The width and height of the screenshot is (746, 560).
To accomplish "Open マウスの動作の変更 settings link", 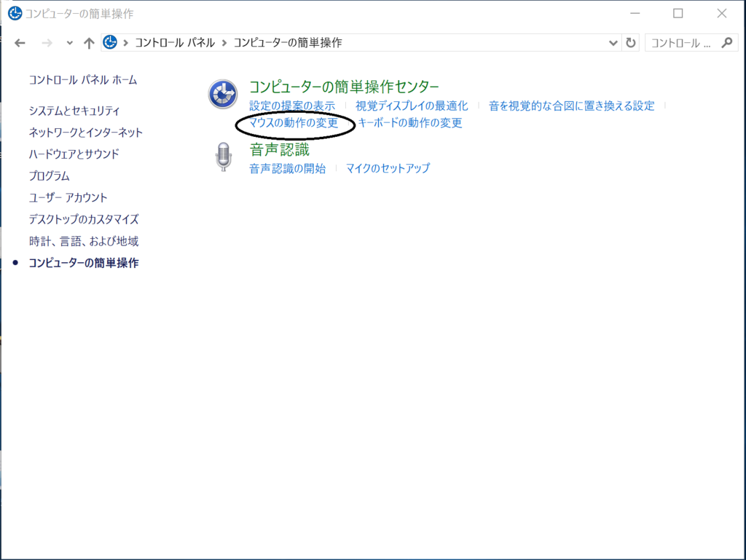I will 294,124.
